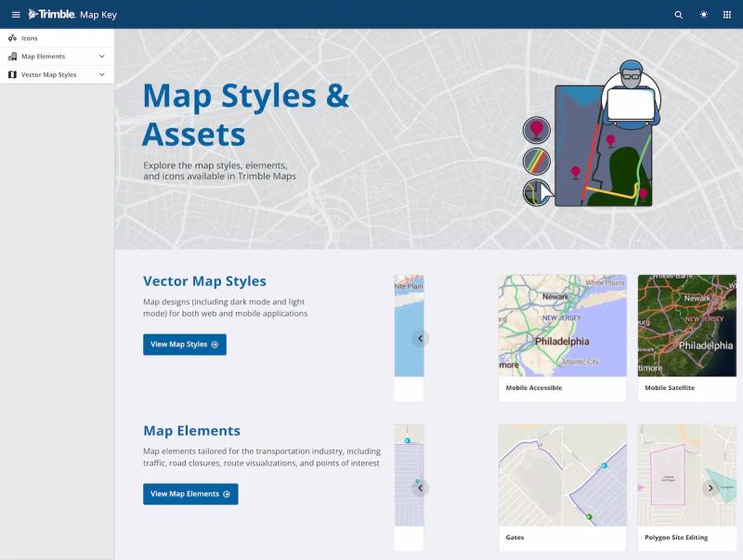Image resolution: width=743 pixels, height=560 pixels.
Task: Open the Mobile Satellite style thumbnail
Action: click(x=686, y=327)
